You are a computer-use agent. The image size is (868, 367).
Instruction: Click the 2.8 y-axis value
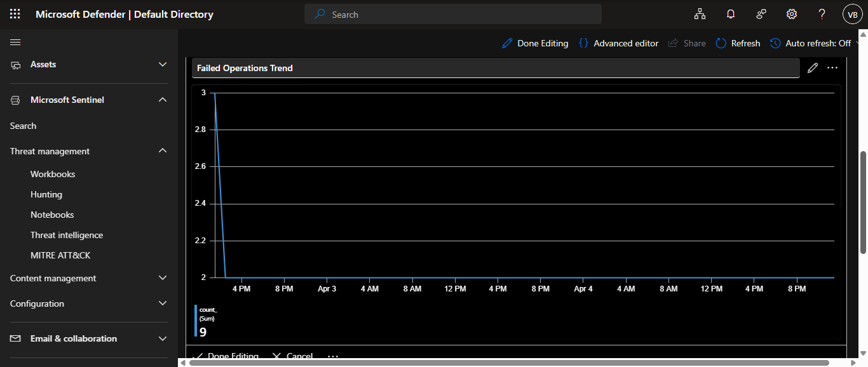(x=200, y=129)
